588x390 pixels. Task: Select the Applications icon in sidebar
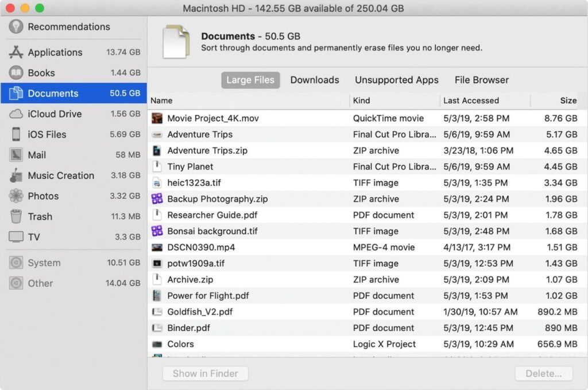(x=16, y=52)
